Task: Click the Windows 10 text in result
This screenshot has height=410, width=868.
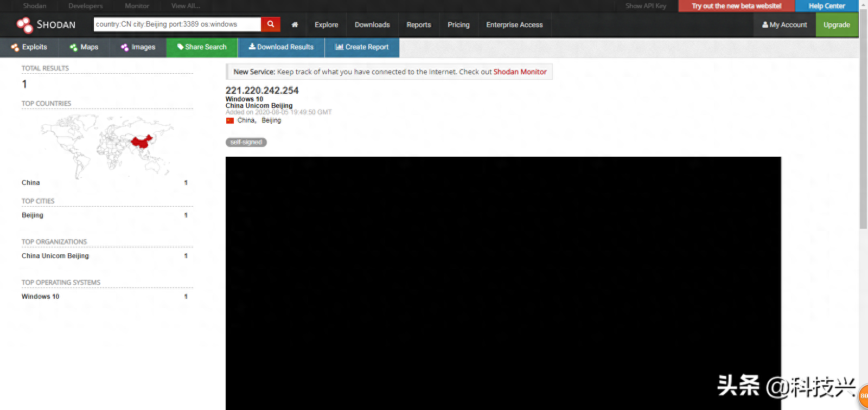Action: 244,99
